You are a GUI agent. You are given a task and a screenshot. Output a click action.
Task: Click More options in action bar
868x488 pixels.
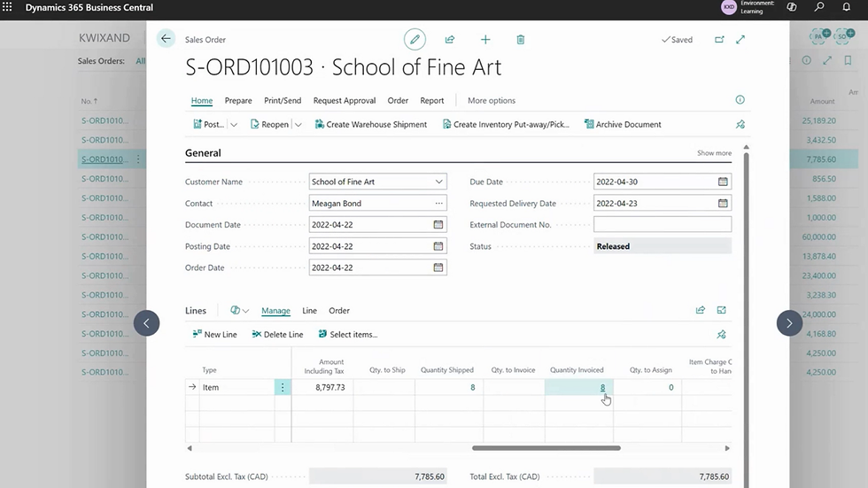[x=491, y=101]
